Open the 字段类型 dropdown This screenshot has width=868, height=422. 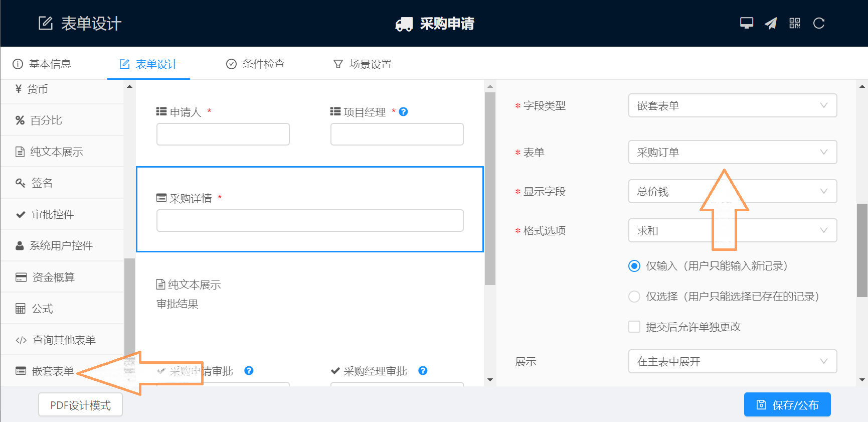point(732,106)
